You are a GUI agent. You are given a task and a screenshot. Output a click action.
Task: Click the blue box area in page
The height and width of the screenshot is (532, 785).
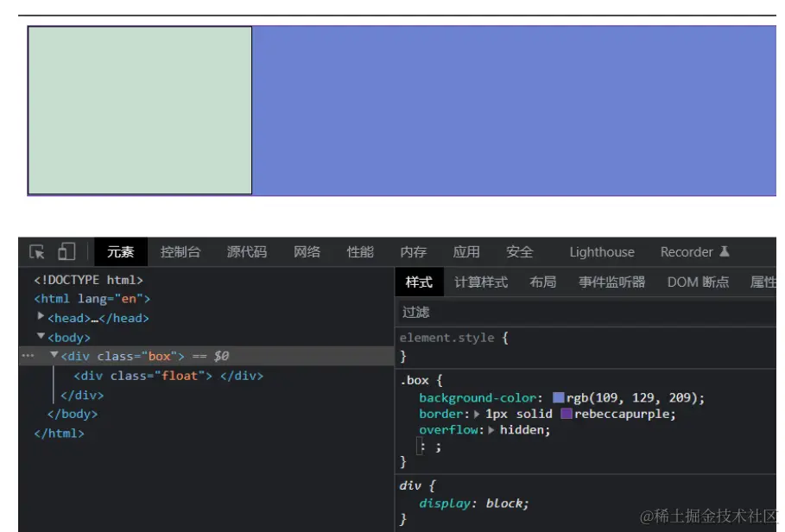click(514, 110)
